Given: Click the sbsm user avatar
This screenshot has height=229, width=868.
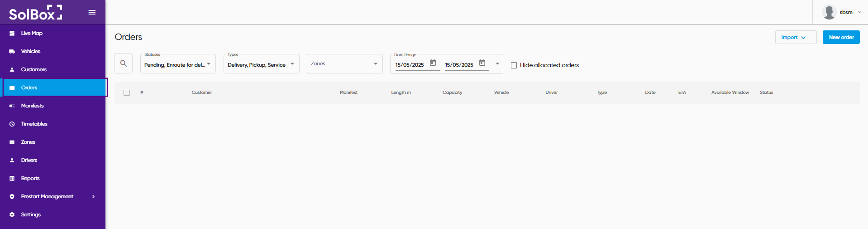Looking at the screenshot, I should tap(829, 12).
